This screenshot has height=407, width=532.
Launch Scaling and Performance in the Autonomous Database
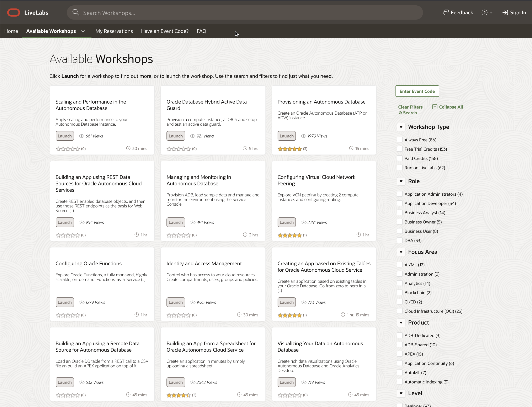(x=65, y=136)
